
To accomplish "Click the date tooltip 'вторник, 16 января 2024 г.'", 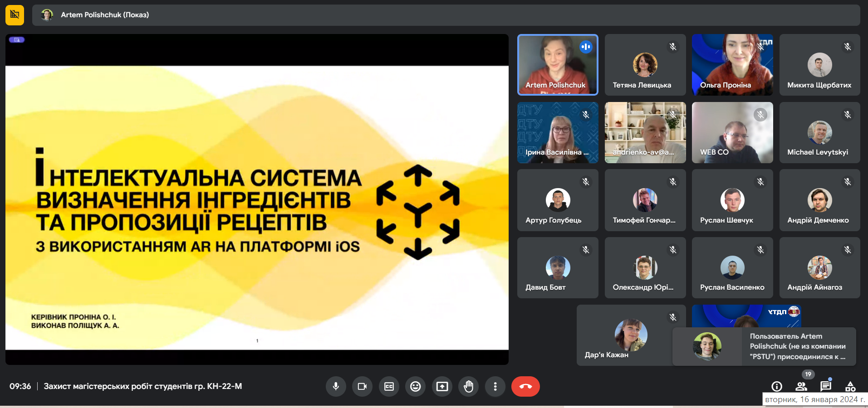I will (x=815, y=399).
